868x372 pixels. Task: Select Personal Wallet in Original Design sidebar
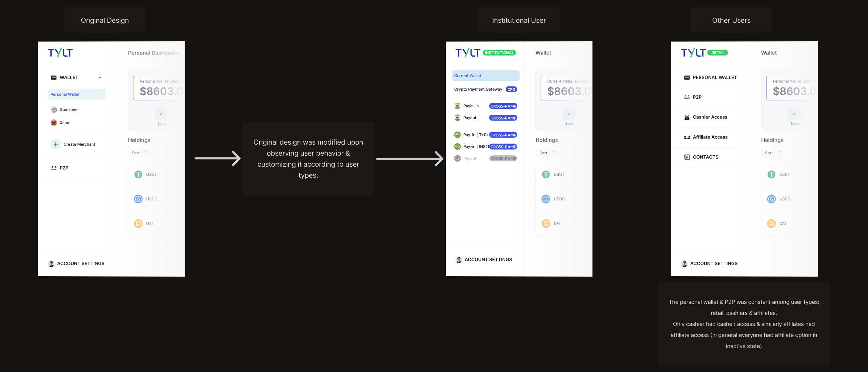click(76, 94)
